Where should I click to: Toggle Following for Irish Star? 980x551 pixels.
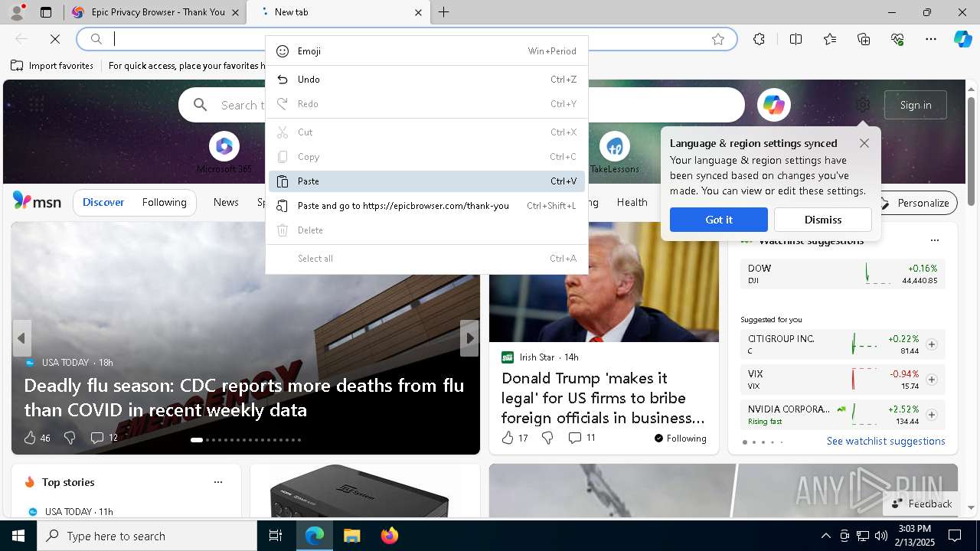pos(680,438)
